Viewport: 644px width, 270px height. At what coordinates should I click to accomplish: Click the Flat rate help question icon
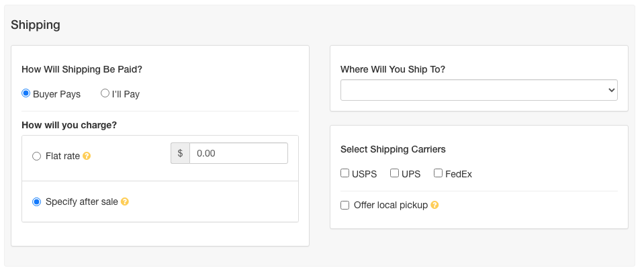87,156
